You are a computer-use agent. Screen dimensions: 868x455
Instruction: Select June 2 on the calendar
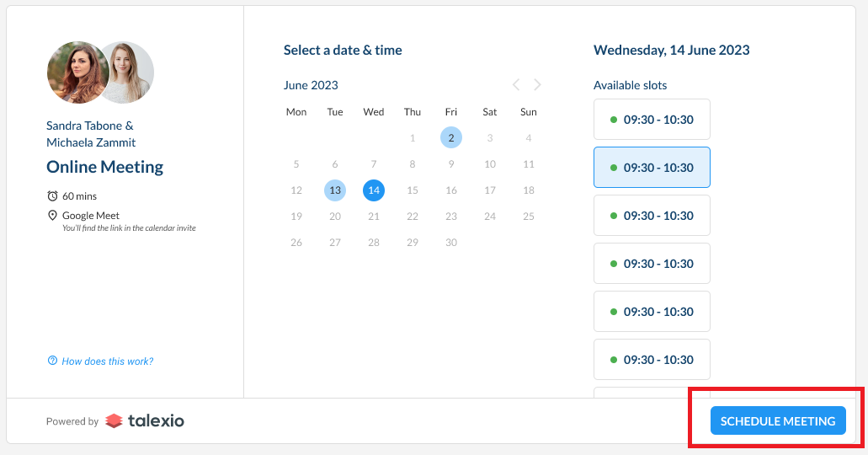(x=451, y=137)
